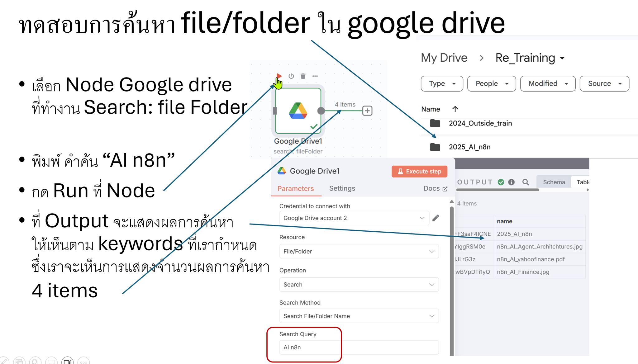
Task: Open the Resource File/Folder dropdown
Action: 359,251
